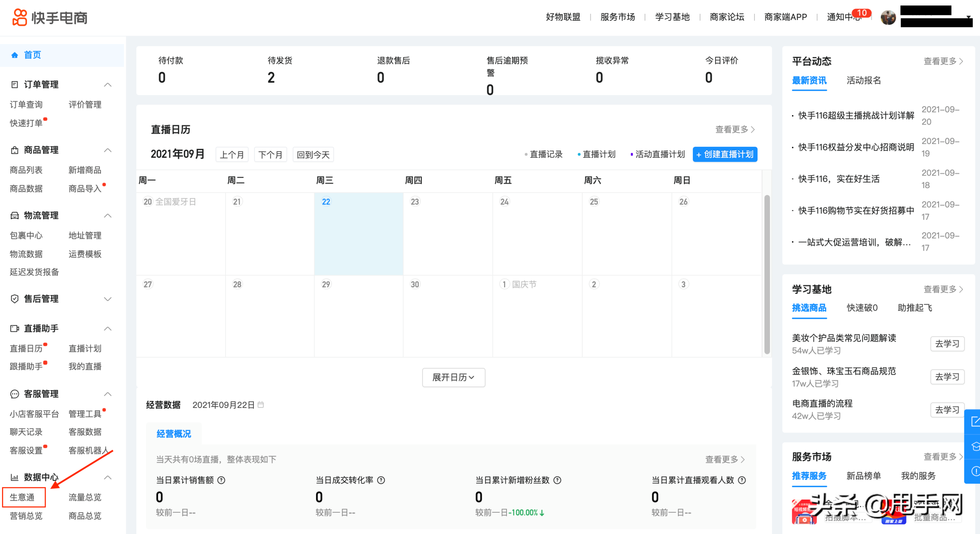Click the 订单管理 order icon

pos(15,84)
